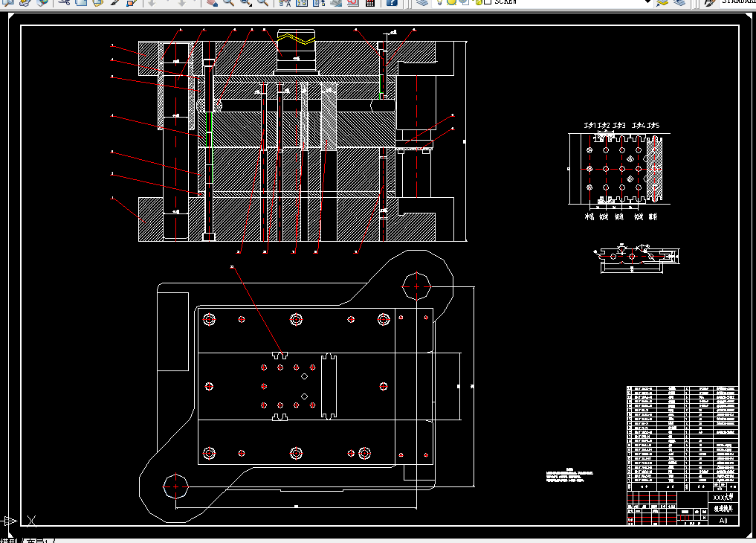Select the Zoom Realtime magnifier
Screen dimensions: 756x543
228,2
